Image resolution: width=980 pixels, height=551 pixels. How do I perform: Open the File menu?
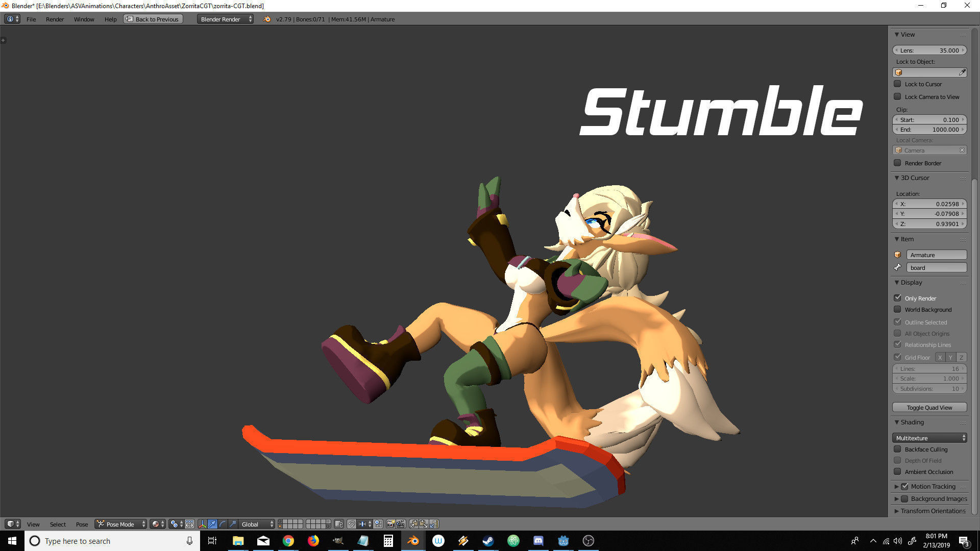coord(31,19)
